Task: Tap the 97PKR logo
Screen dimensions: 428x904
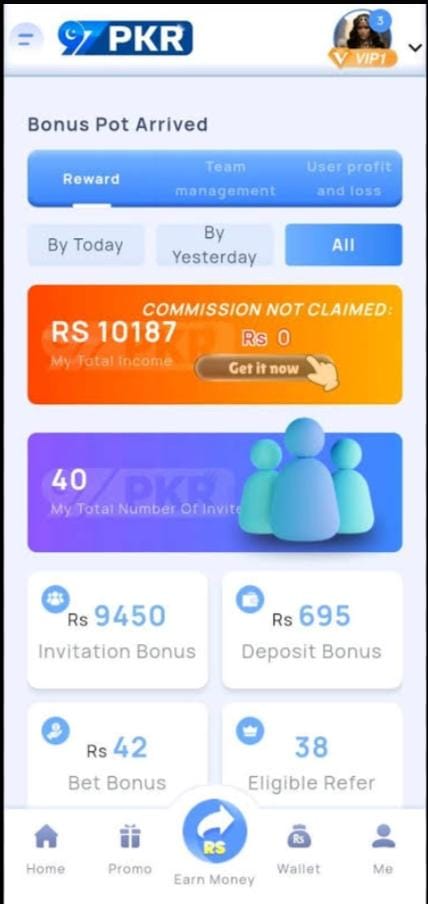Action: point(125,38)
